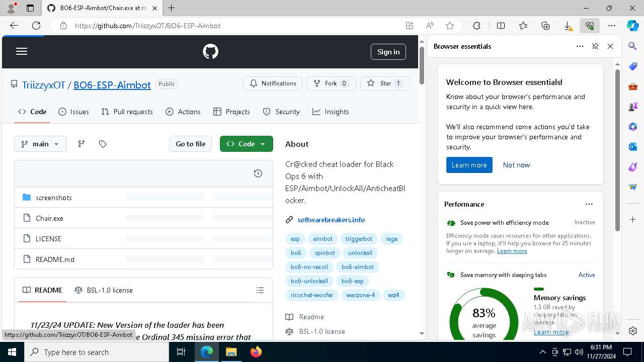Open sidebar settings gear icon
644x362 pixels.
coord(633,331)
